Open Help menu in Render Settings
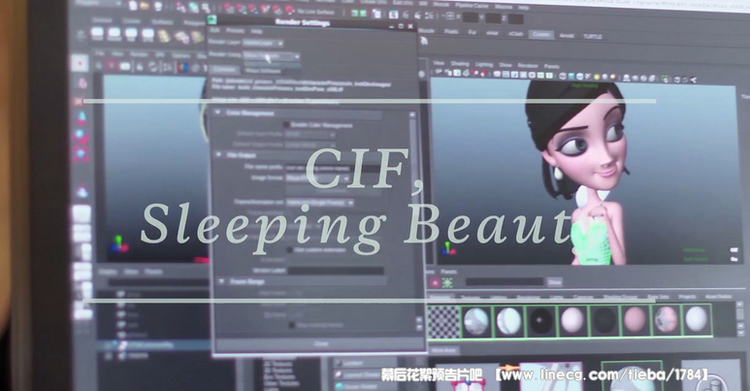 click(257, 31)
